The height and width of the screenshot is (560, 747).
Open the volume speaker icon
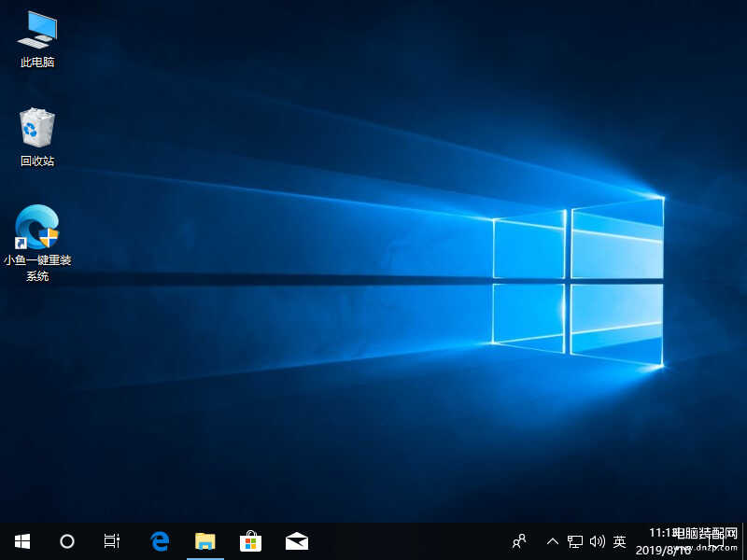[598, 541]
